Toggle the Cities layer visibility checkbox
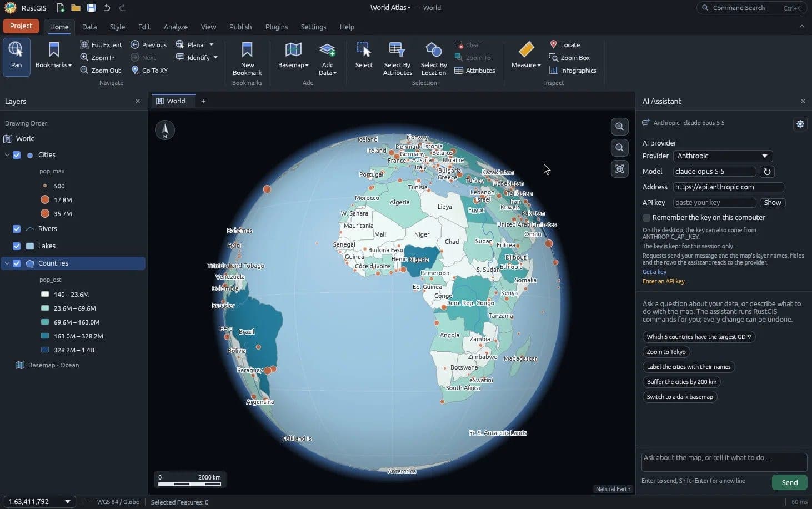Screen dimensions: 812x509 click(17, 155)
